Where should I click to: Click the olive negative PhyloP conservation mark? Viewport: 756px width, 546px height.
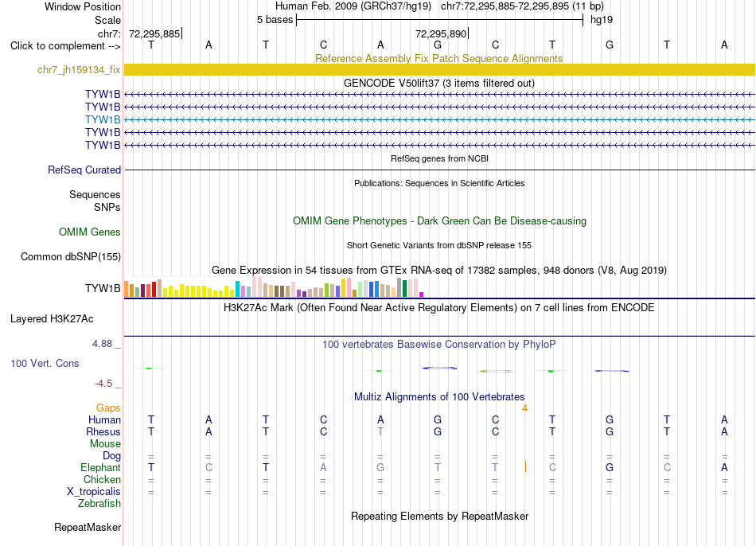click(496, 371)
